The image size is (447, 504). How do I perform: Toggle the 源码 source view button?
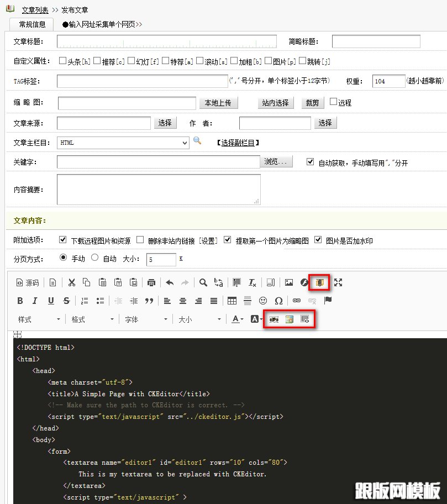(28, 282)
